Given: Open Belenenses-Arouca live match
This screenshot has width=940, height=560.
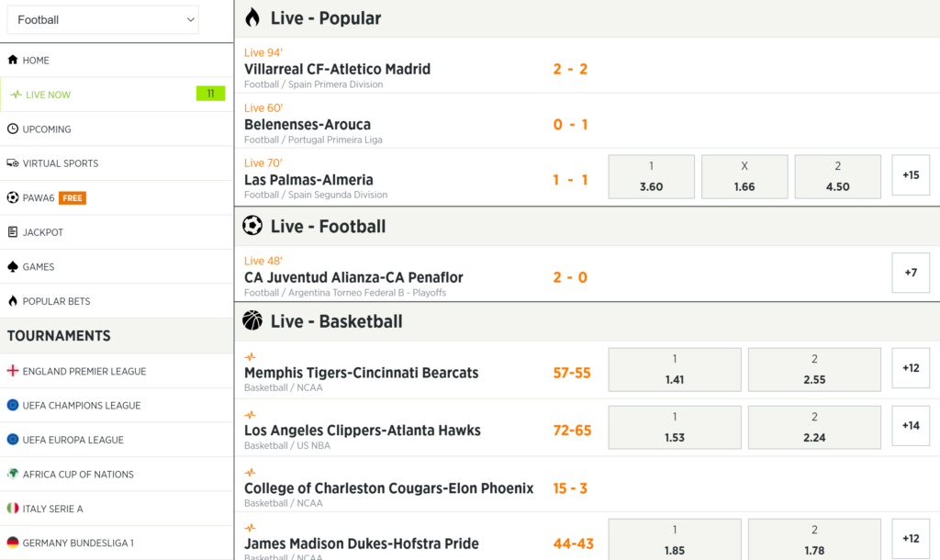Looking at the screenshot, I should 308,125.
